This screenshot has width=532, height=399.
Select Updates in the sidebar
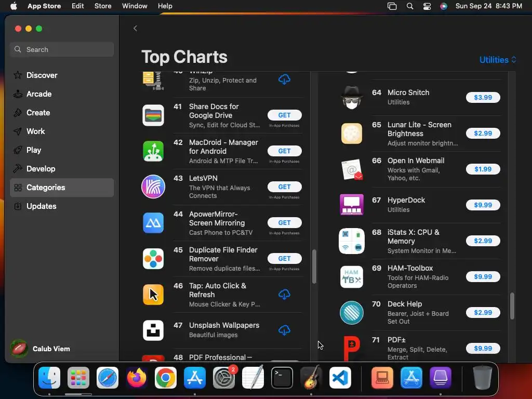coord(62,206)
